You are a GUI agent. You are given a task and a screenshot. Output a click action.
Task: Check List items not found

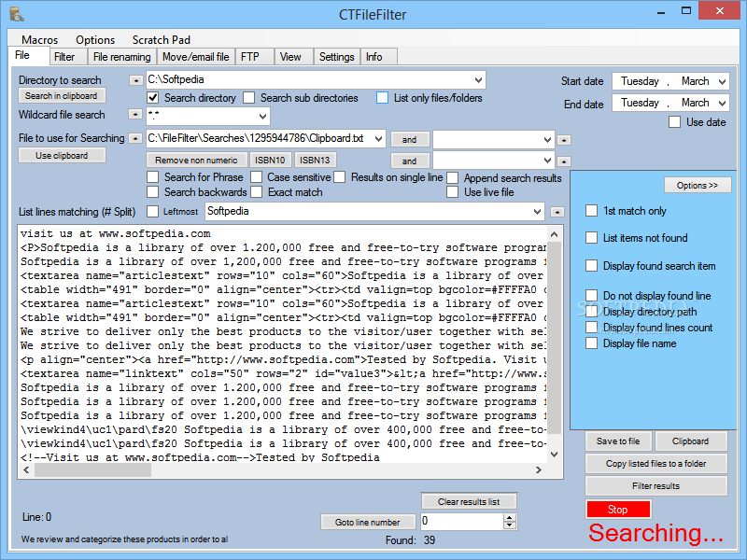click(x=591, y=238)
